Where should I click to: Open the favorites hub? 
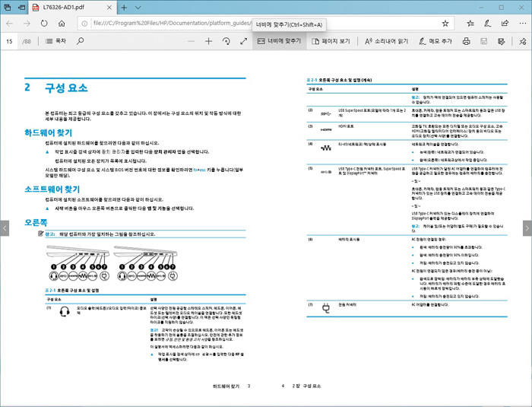470,24
